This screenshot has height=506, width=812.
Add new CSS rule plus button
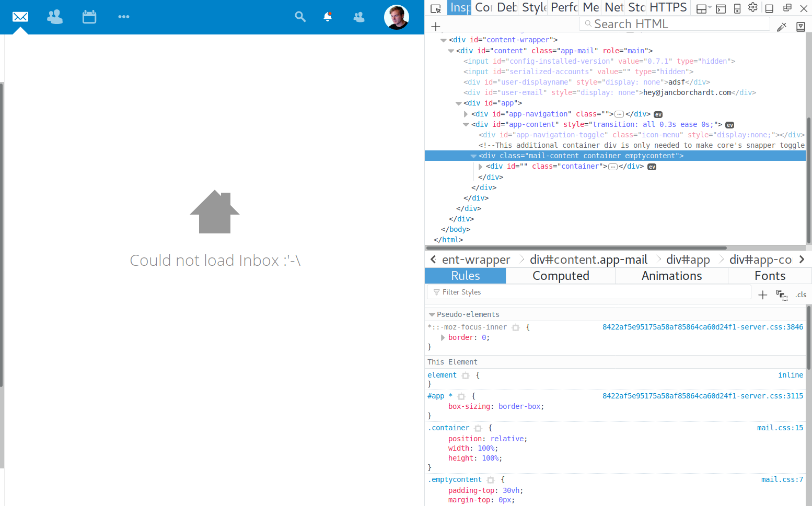pyautogui.click(x=763, y=295)
